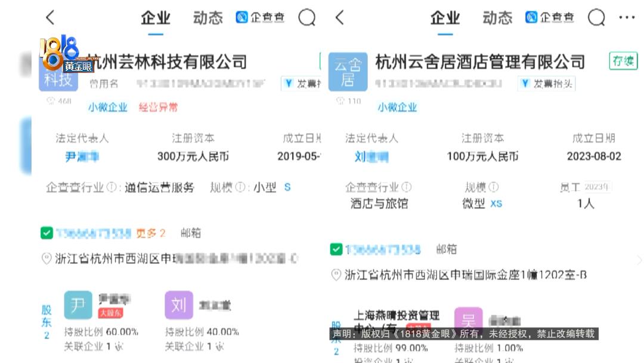Tap industry value 通信运营服务
The width and height of the screenshot is (644, 363).
click(159, 187)
